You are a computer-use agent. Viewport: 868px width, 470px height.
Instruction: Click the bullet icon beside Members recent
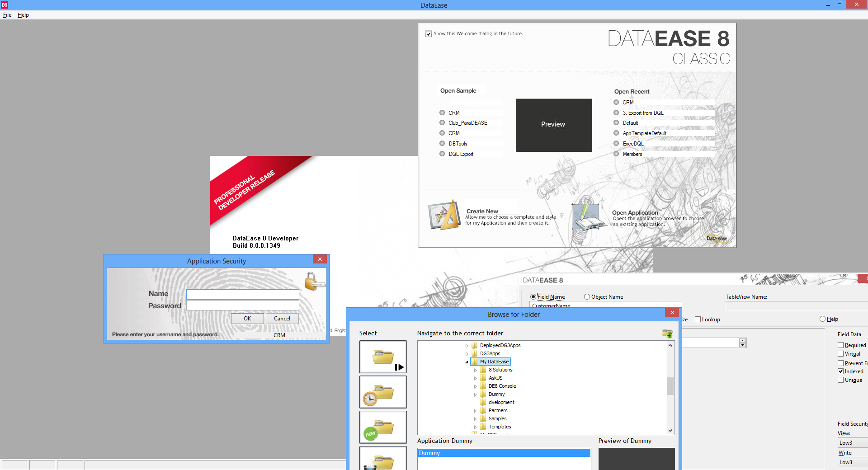[616, 154]
